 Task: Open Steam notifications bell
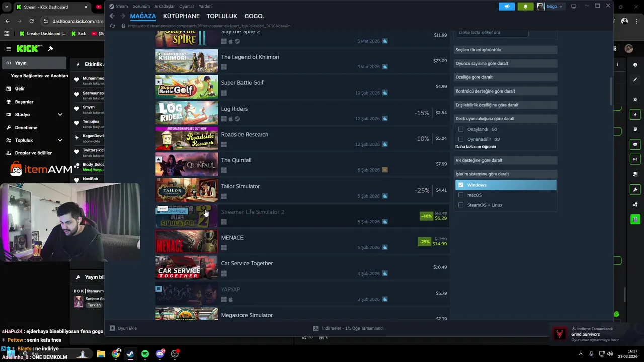[x=525, y=6]
